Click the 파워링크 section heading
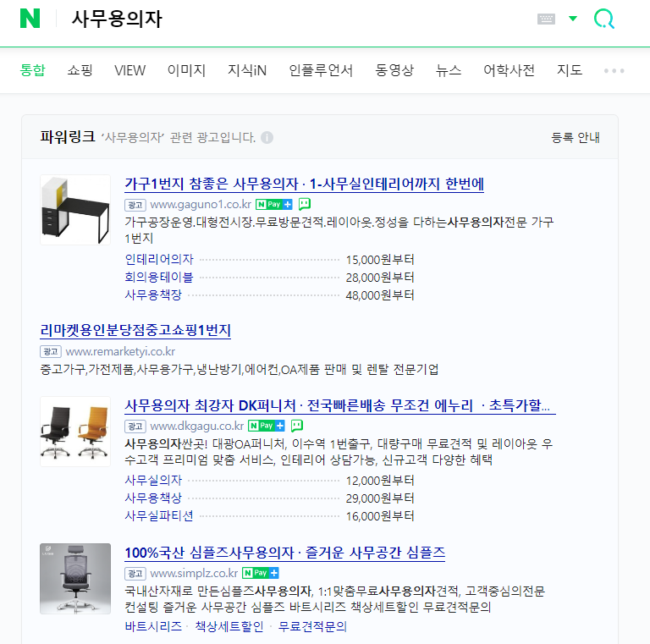Image resolution: width=650 pixels, height=644 pixels. point(68,136)
